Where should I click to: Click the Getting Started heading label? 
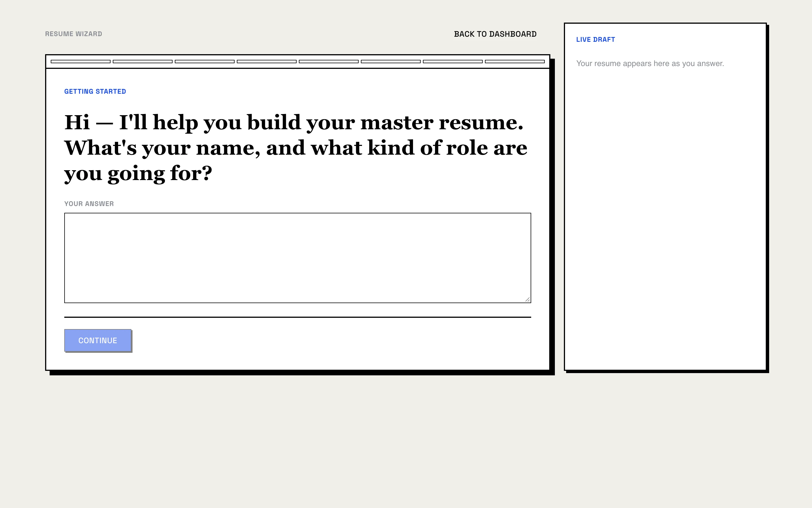pos(95,91)
